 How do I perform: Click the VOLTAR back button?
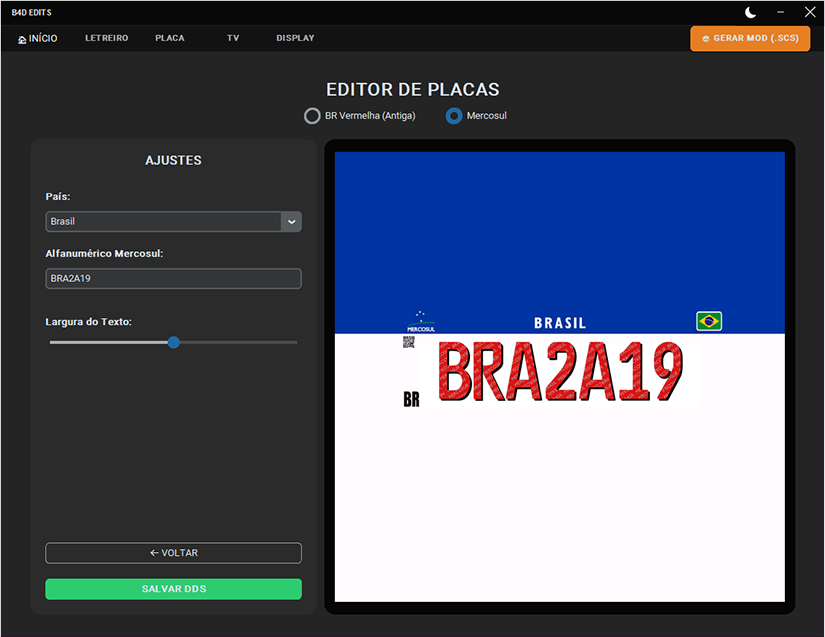[x=173, y=553]
